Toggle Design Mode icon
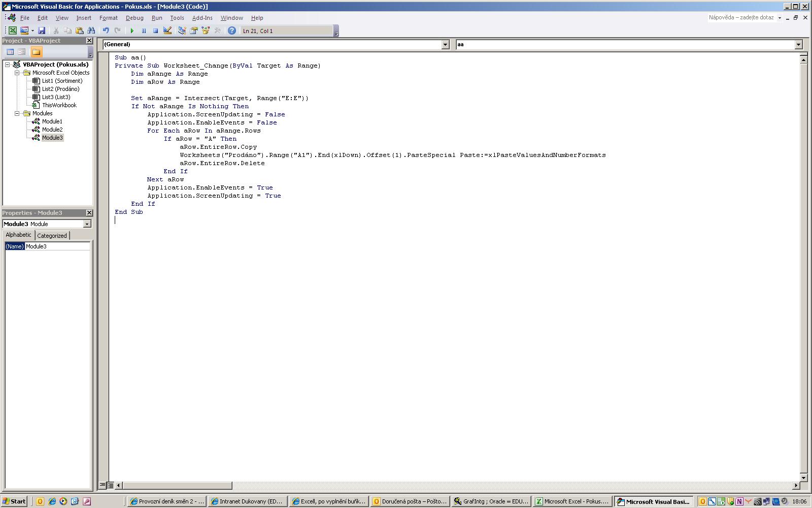The image size is (812, 508). click(x=167, y=30)
